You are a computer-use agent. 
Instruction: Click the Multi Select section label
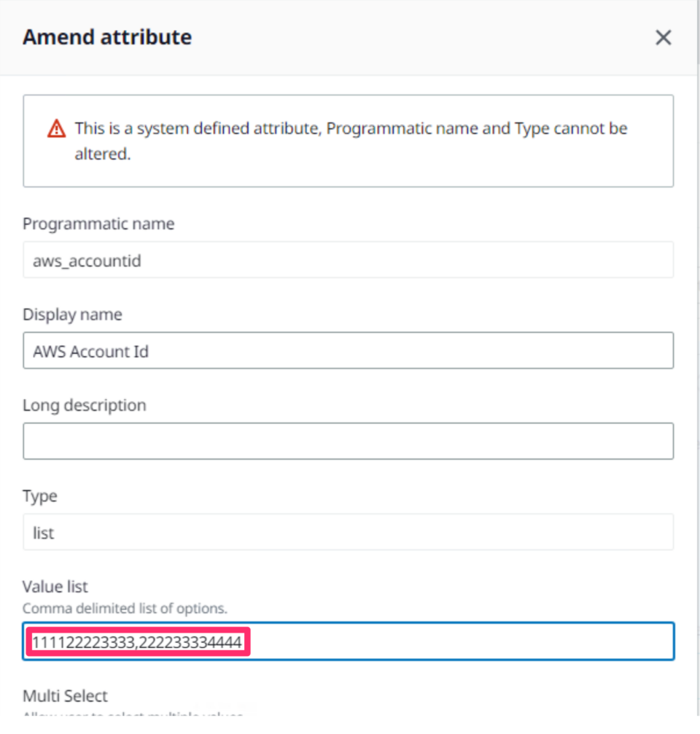click(64, 695)
